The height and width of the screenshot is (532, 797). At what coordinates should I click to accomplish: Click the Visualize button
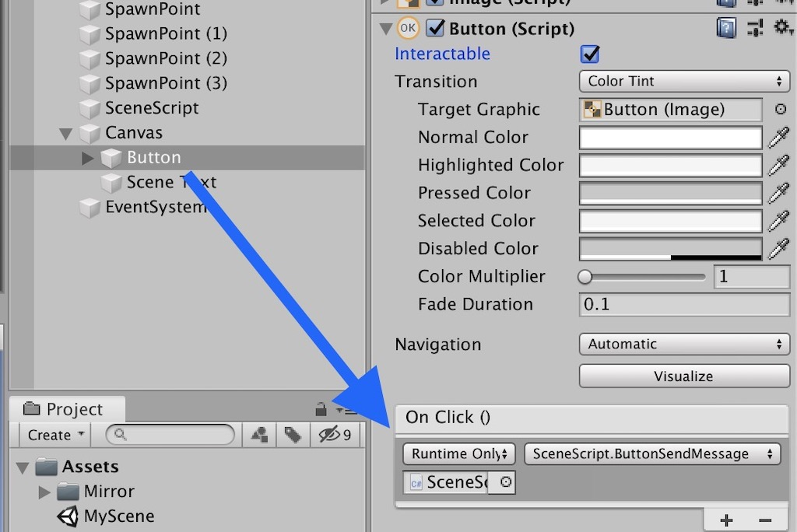683,376
